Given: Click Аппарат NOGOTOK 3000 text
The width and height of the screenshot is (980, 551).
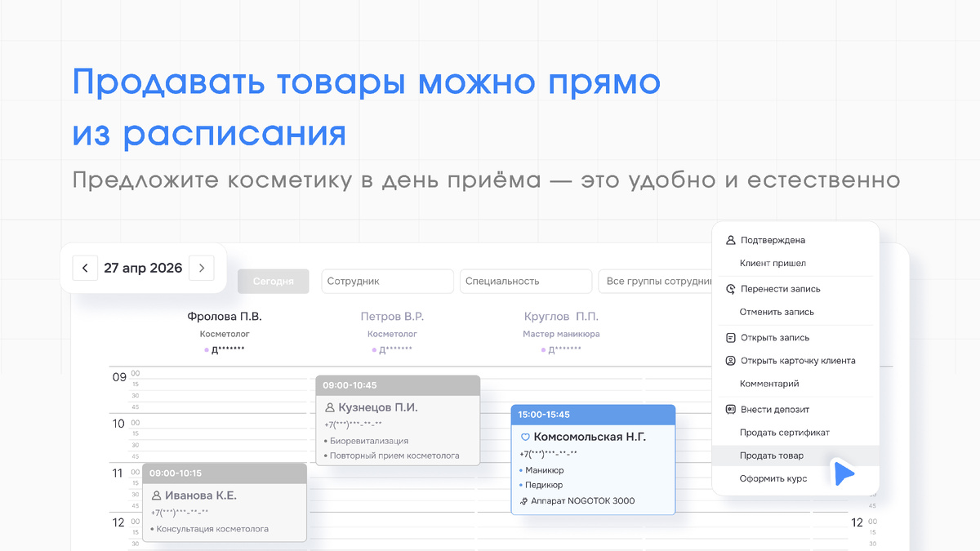Looking at the screenshot, I should [582, 501].
